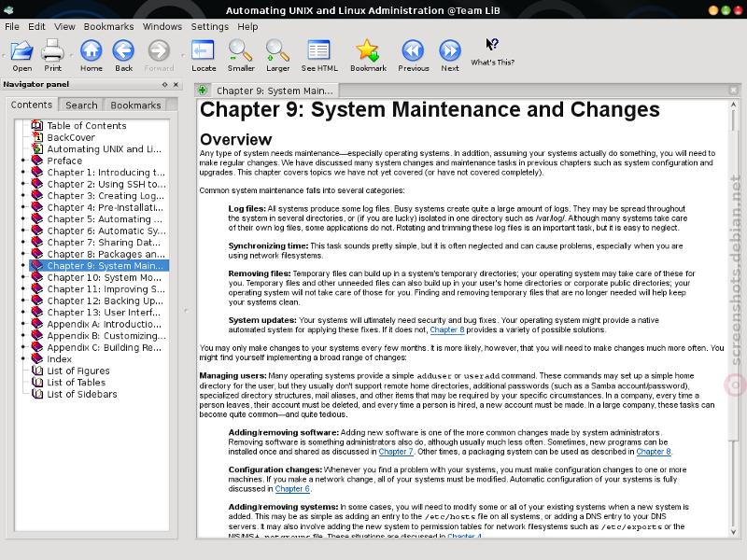The width and height of the screenshot is (747, 560).
Task: Go to Previous page icon
Action: (x=413, y=50)
